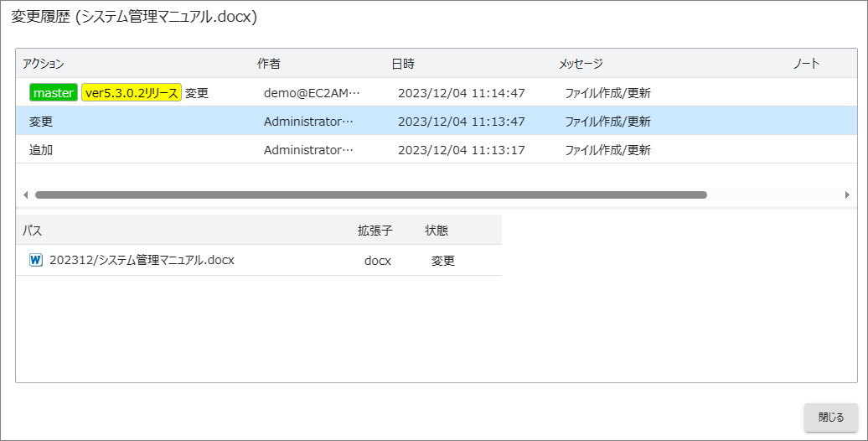Click the 拡張子 column header
Screen dimensions: 868x441
point(375,230)
